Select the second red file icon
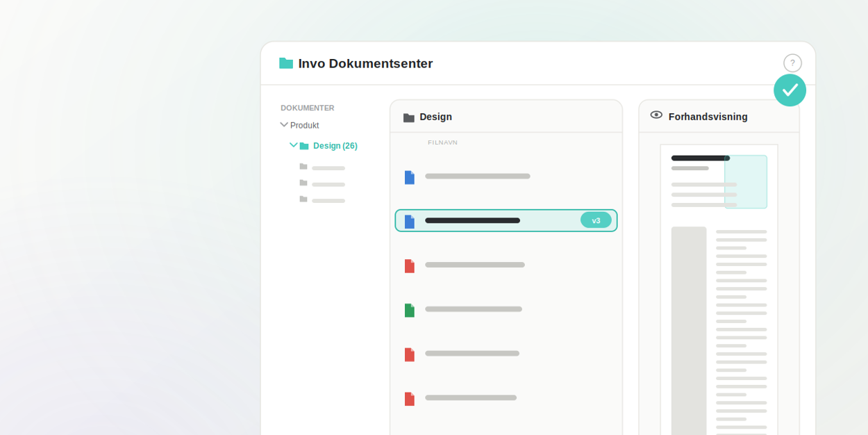 coord(410,354)
